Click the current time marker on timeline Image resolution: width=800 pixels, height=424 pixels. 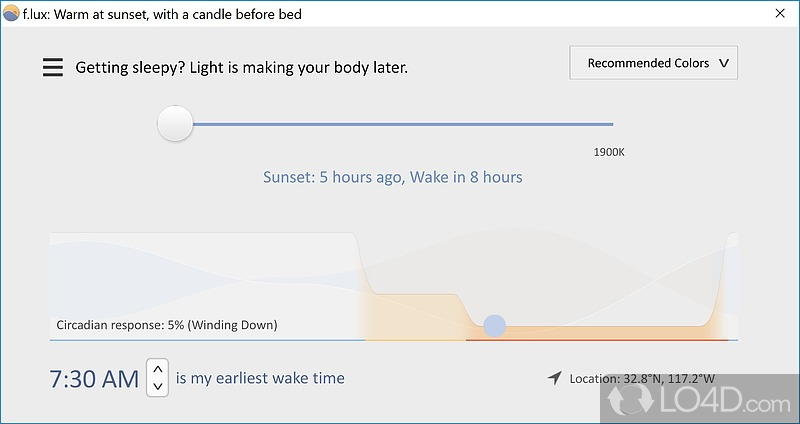click(494, 325)
